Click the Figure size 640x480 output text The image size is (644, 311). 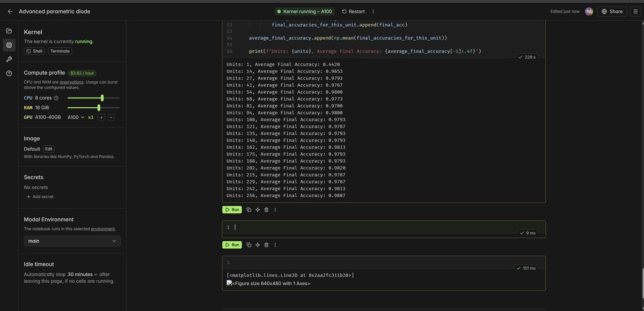click(x=272, y=283)
